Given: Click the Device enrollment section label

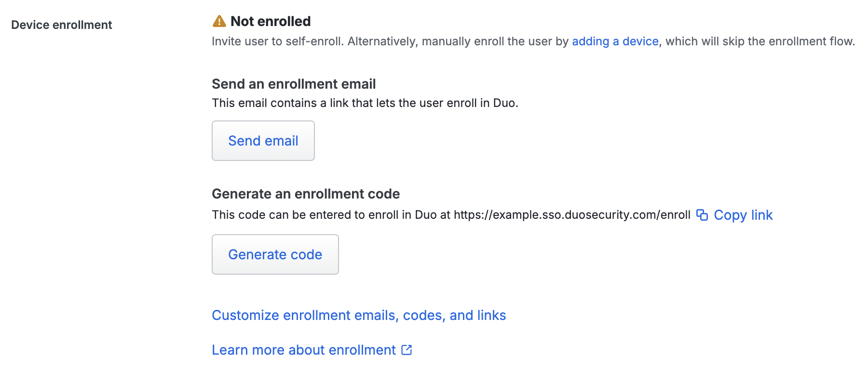Looking at the screenshot, I should [x=61, y=25].
